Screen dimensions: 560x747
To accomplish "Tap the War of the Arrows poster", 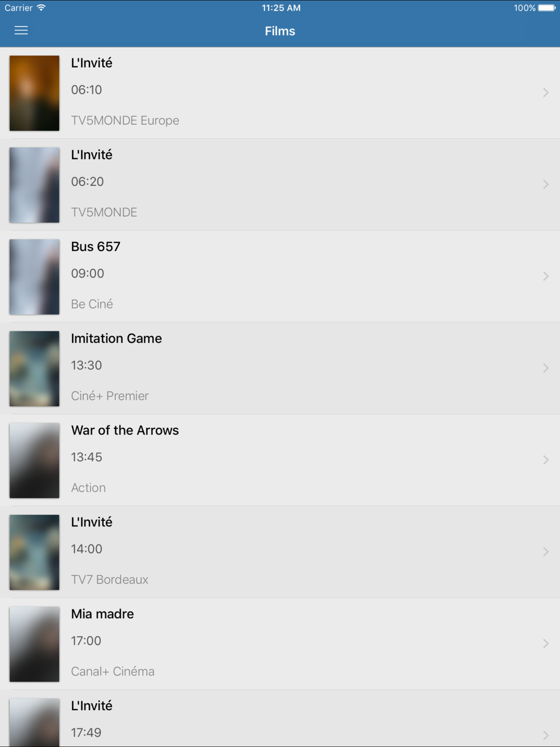I will [34, 460].
